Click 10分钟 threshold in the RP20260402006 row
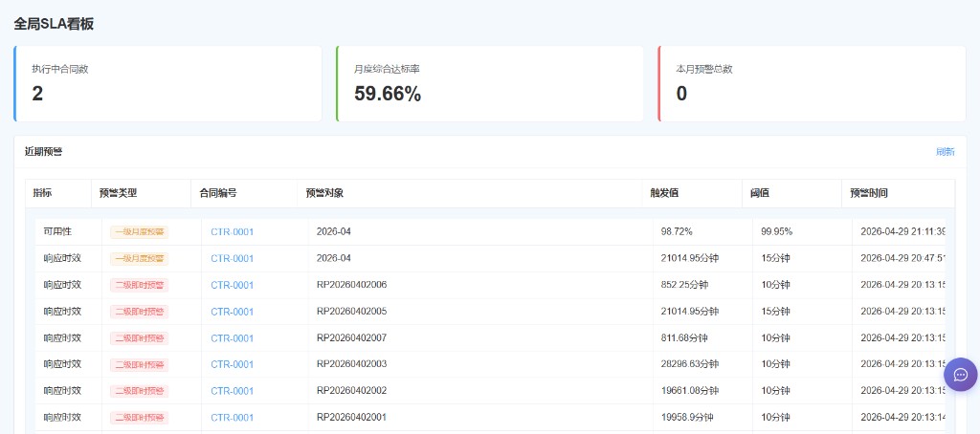 pos(775,285)
